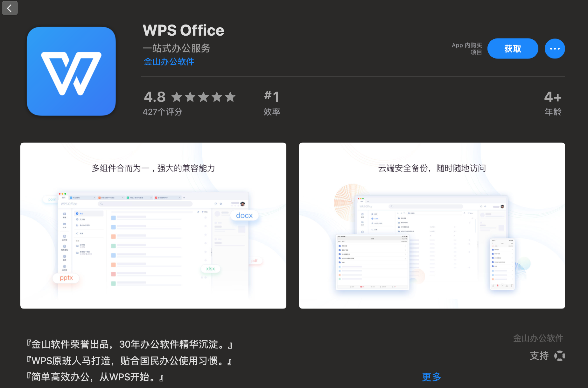
Task: Go back using the chevron button
Action: click(x=10, y=8)
